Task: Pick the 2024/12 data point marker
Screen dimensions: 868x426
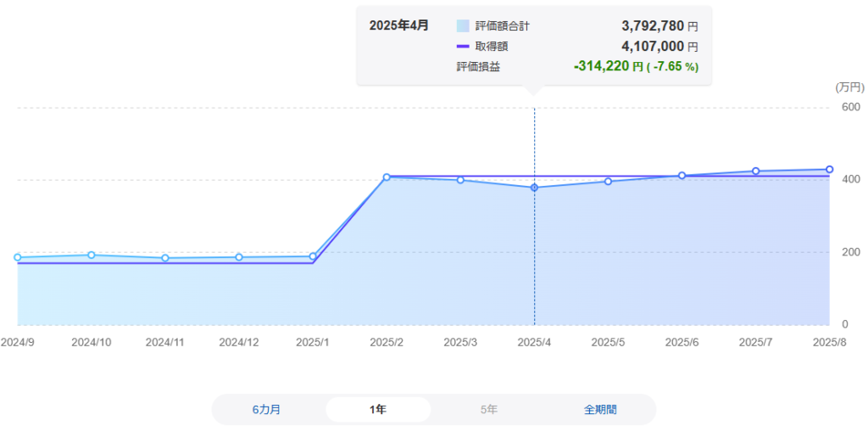Action: click(239, 257)
